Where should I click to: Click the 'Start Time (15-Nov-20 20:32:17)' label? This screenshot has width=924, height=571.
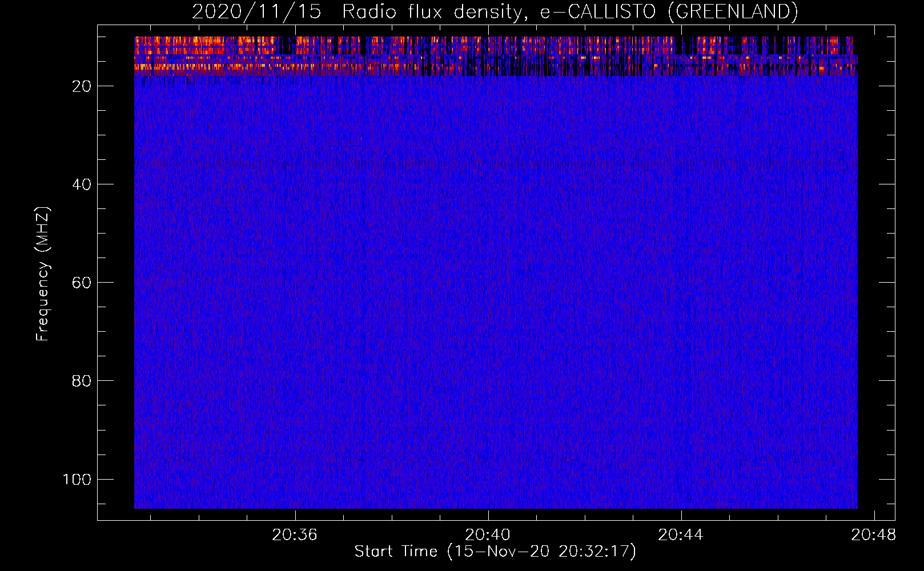coord(495,552)
